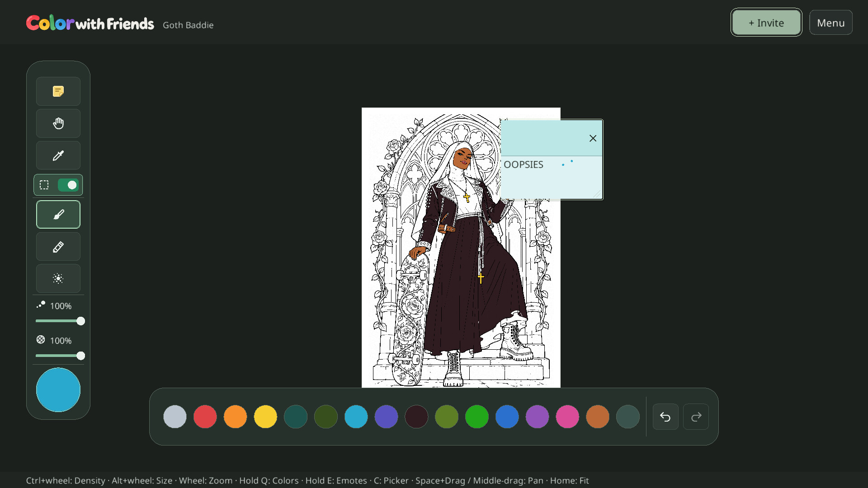This screenshot has height=488, width=868.
Task: Undo the last stroke
Action: [665, 417]
